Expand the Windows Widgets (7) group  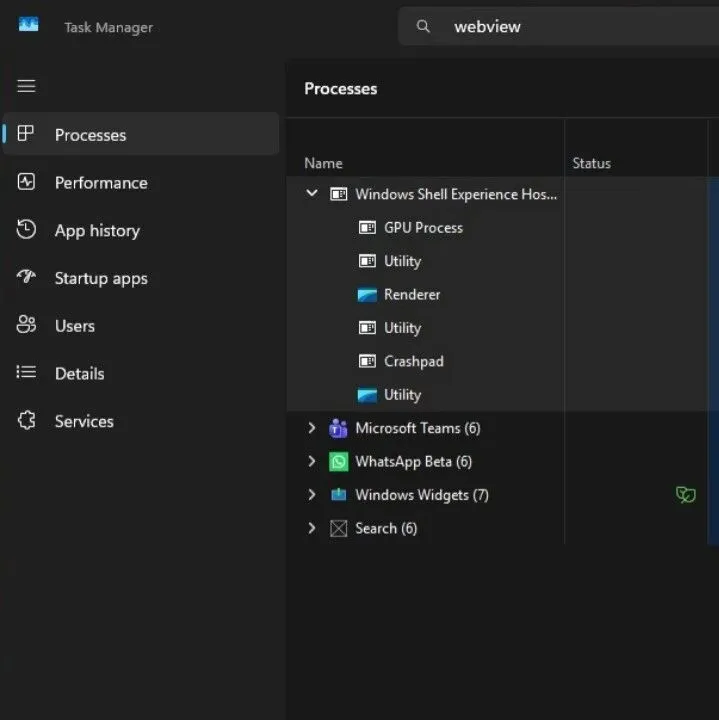tap(312, 495)
